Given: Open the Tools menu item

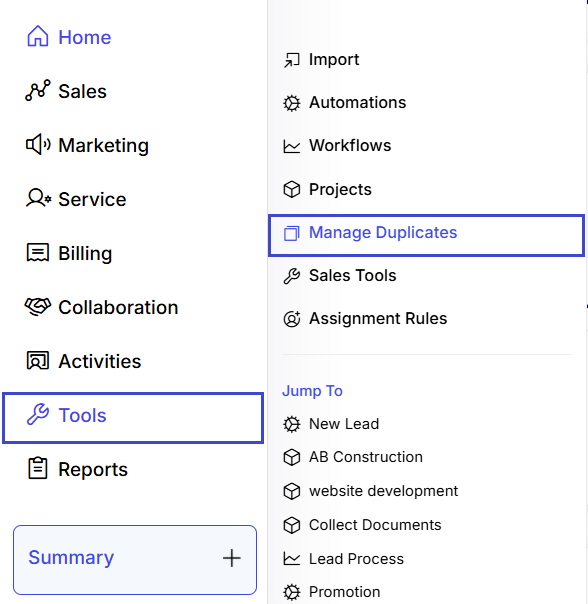Looking at the screenshot, I should [133, 418].
